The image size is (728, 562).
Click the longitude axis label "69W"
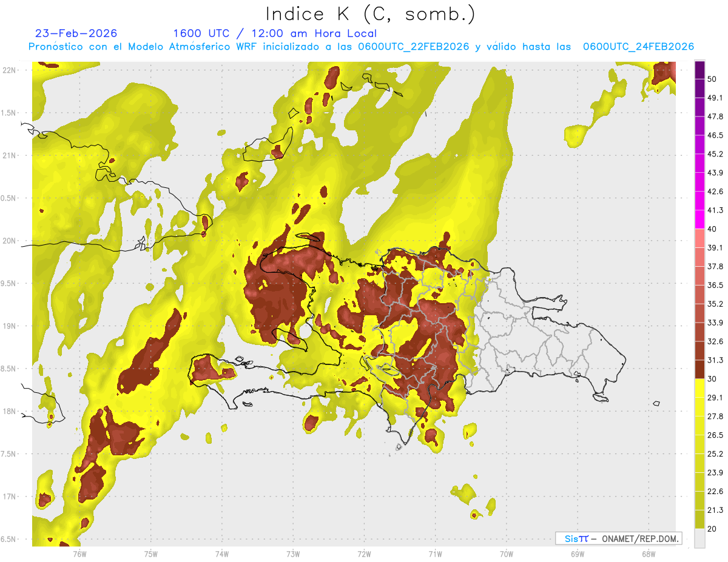577,554
